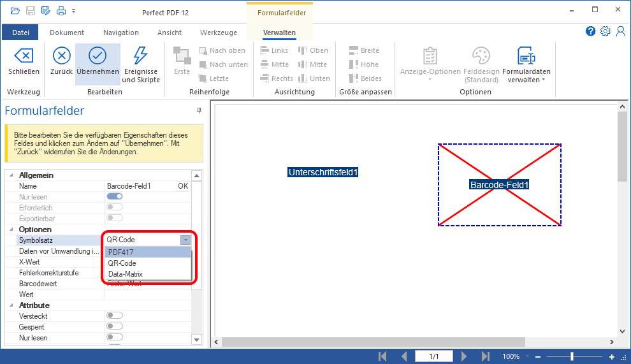Viewport: 631px width, 364px height.
Task: Open the Formulardaten verwalten menu
Action: point(526,64)
